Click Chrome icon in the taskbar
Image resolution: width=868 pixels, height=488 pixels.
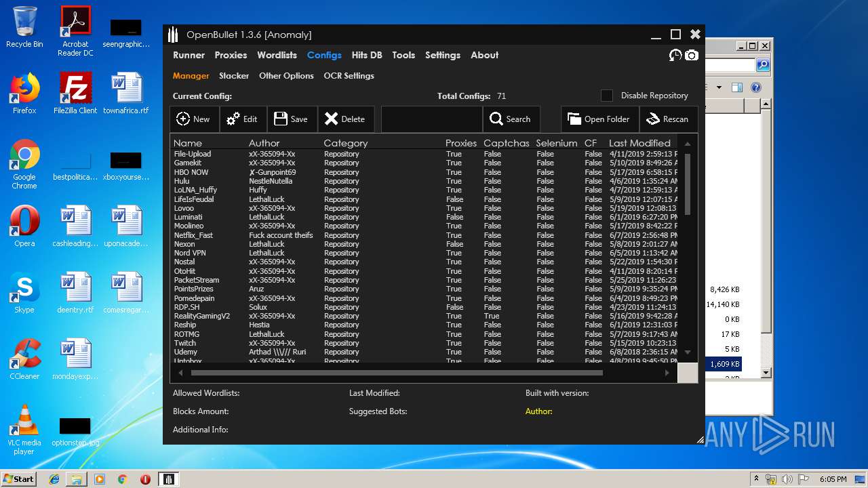tap(123, 479)
